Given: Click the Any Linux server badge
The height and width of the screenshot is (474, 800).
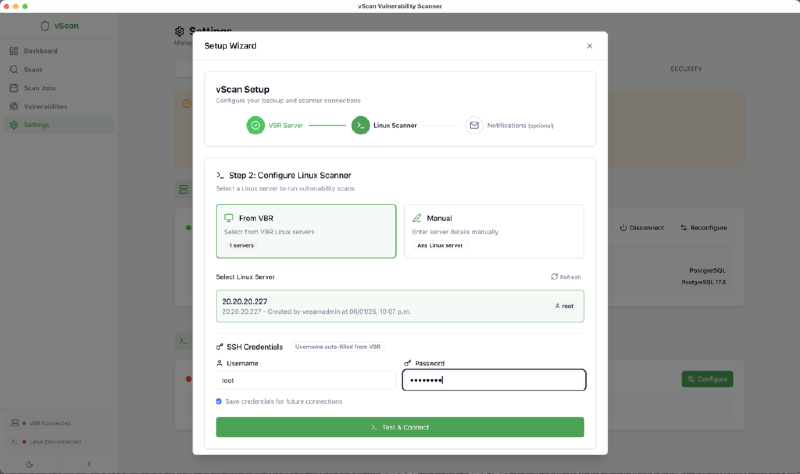Looking at the screenshot, I should coord(440,245).
